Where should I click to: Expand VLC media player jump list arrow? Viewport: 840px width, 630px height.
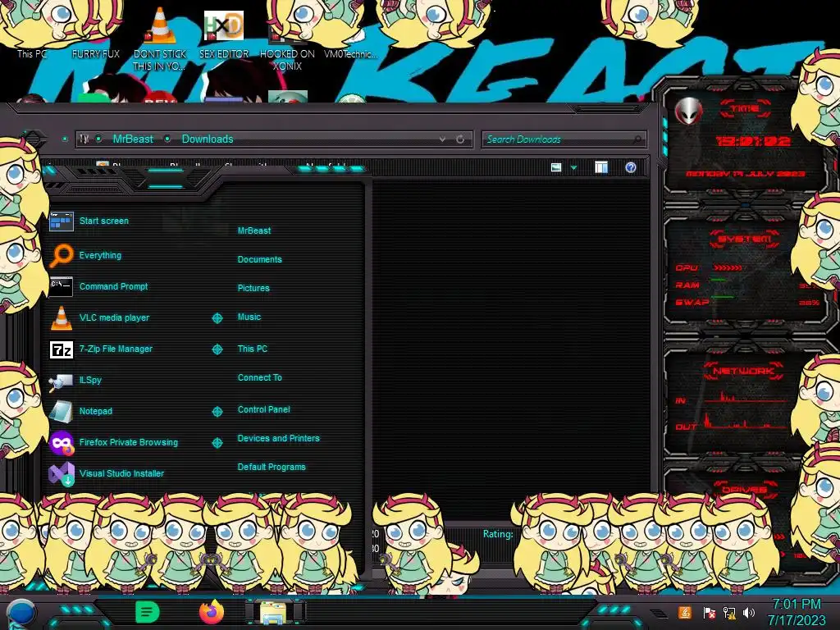click(x=217, y=318)
